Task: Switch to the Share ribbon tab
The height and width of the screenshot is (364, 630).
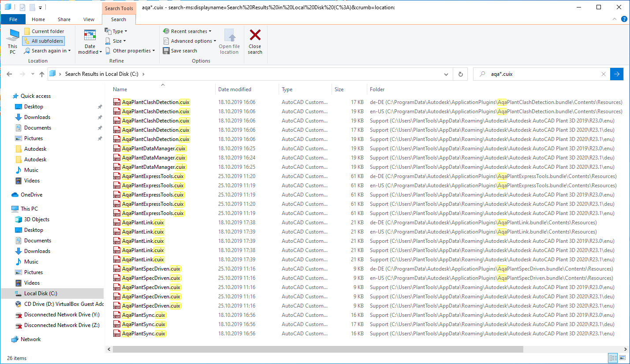Action: pyautogui.click(x=64, y=19)
